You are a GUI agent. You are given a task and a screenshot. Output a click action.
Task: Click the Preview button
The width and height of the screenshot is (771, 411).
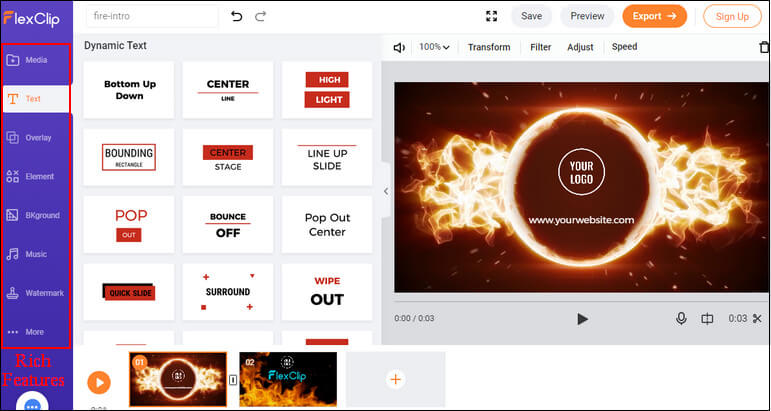coord(587,16)
